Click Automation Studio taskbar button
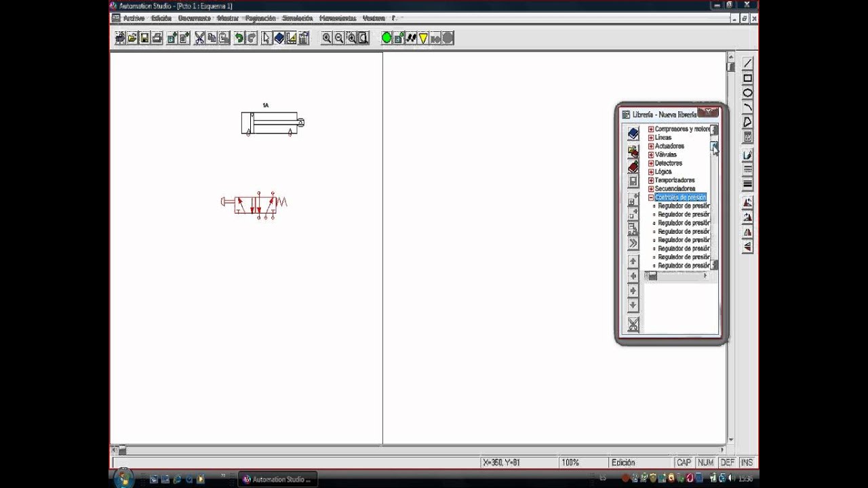Image resolution: width=868 pixels, height=488 pixels. click(278, 479)
